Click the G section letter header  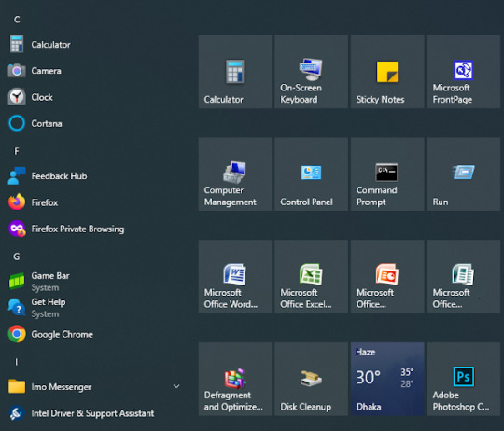(x=17, y=257)
